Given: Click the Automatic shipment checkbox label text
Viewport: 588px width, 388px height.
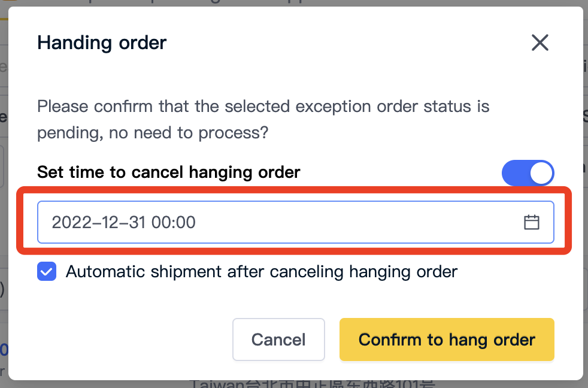Looking at the screenshot, I should click(x=262, y=271).
